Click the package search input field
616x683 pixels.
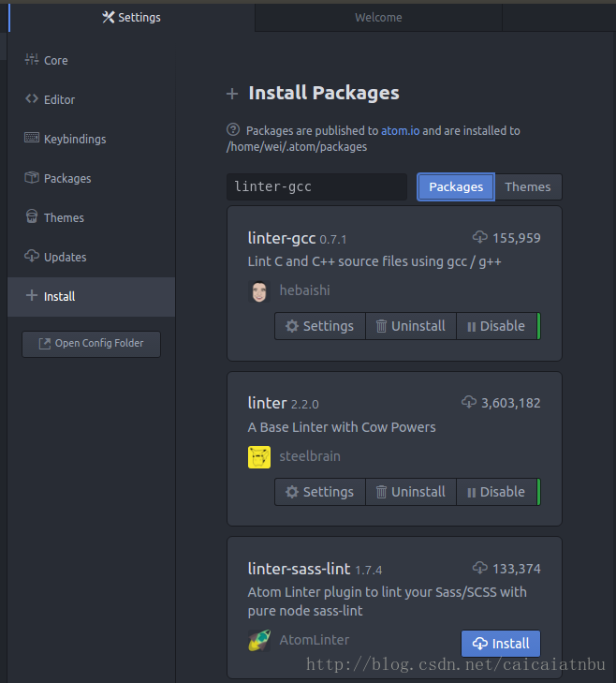(x=316, y=186)
